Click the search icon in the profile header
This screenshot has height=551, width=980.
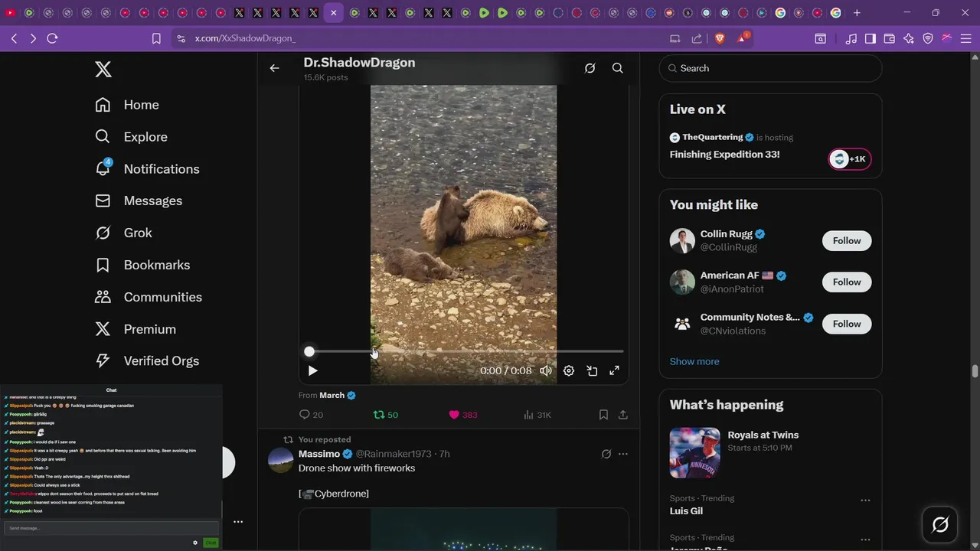click(x=618, y=68)
